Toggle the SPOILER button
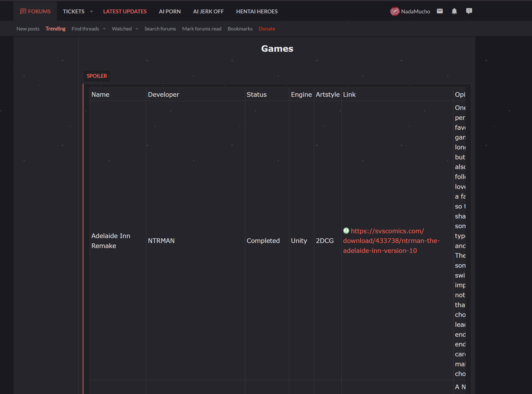 click(97, 76)
